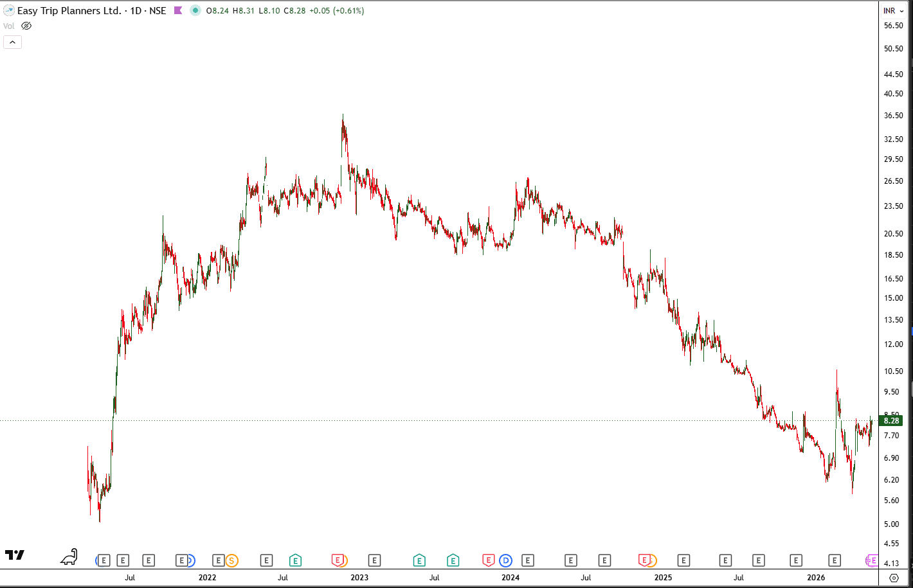913x588 pixels.
Task: Click the 20.50 price axis label
Action: [x=894, y=234]
